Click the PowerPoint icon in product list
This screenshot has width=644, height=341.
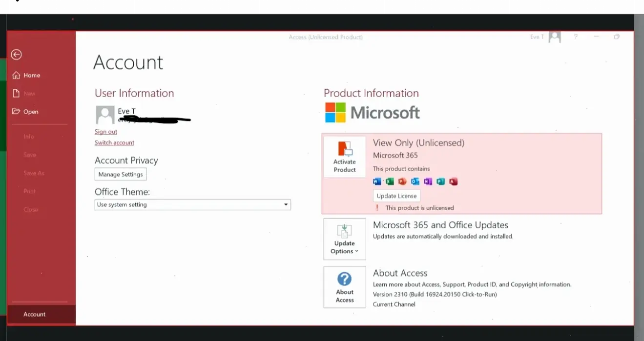[x=402, y=181]
